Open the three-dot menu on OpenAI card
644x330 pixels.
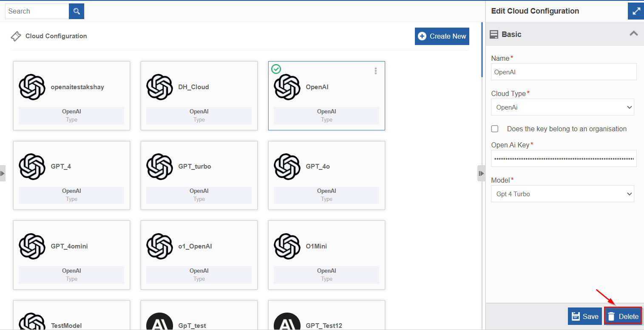pos(375,71)
